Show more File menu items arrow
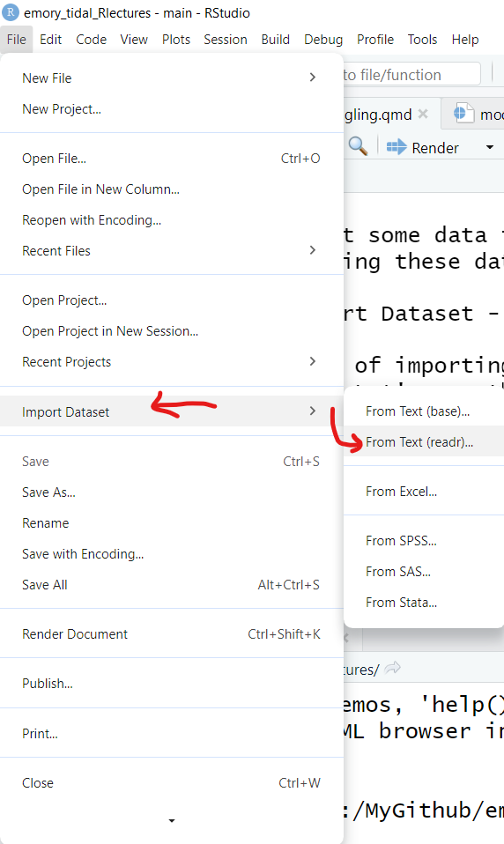This screenshot has width=504, height=844. pyautogui.click(x=172, y=820)
